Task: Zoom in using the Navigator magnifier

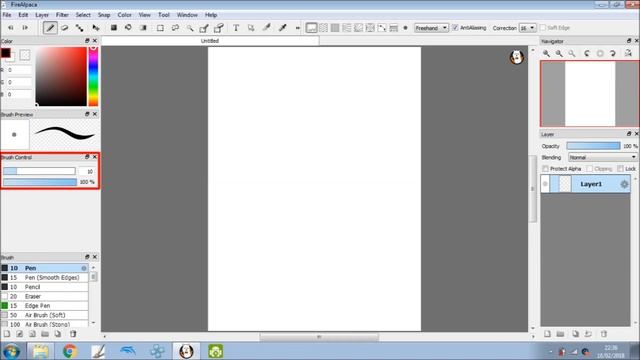Action: coord(546,53)
